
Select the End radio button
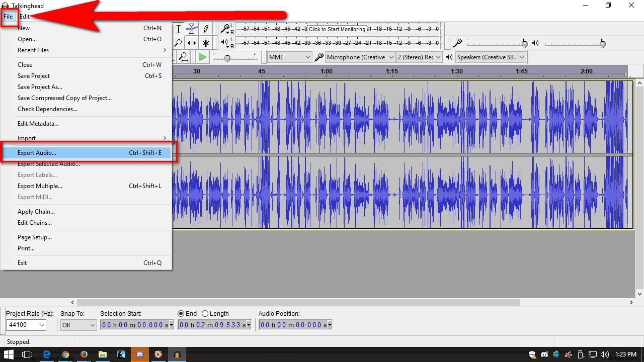coord(181,313)
